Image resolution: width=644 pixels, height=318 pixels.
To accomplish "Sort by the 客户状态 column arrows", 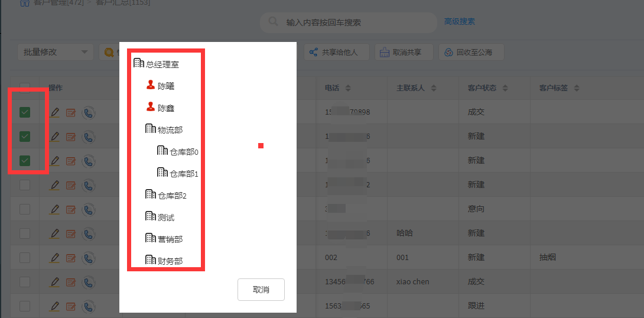I will tap(505, 88).
